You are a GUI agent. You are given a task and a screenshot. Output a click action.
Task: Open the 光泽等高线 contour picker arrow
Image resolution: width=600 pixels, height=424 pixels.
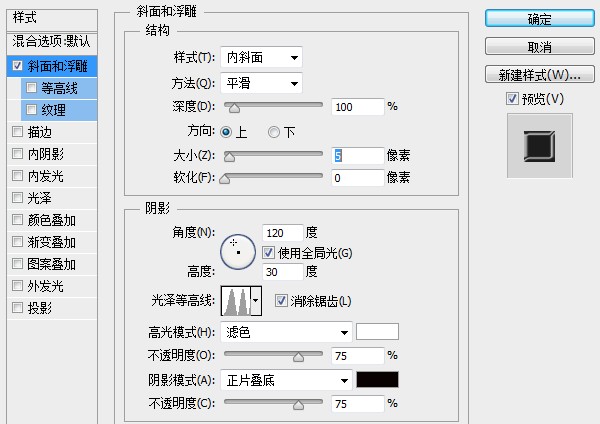coord(256,301)
